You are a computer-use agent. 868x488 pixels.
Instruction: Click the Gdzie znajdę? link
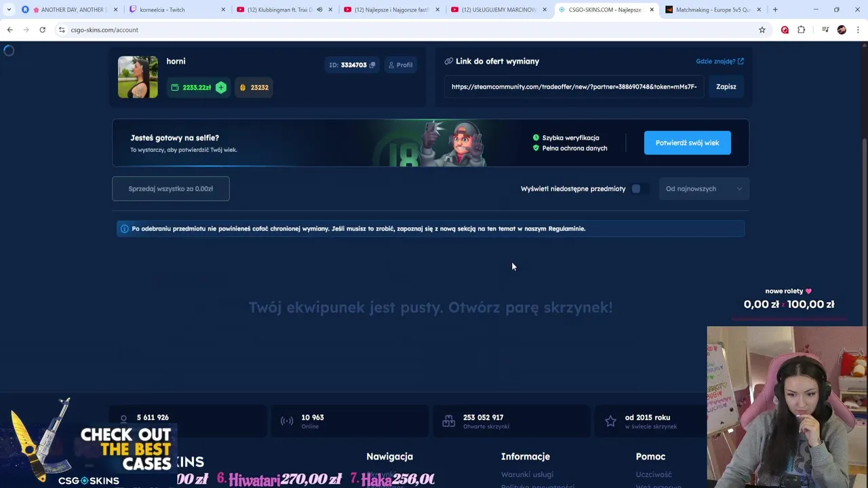coord(719,61)
